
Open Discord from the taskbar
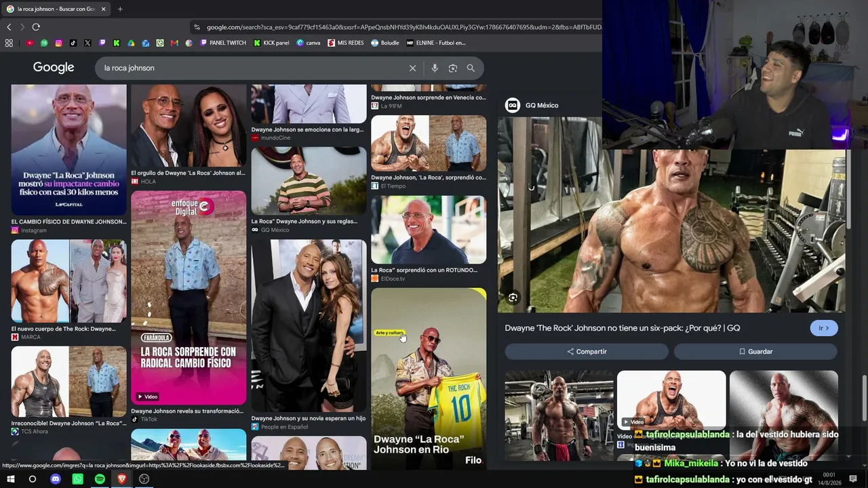click(56, 479)
